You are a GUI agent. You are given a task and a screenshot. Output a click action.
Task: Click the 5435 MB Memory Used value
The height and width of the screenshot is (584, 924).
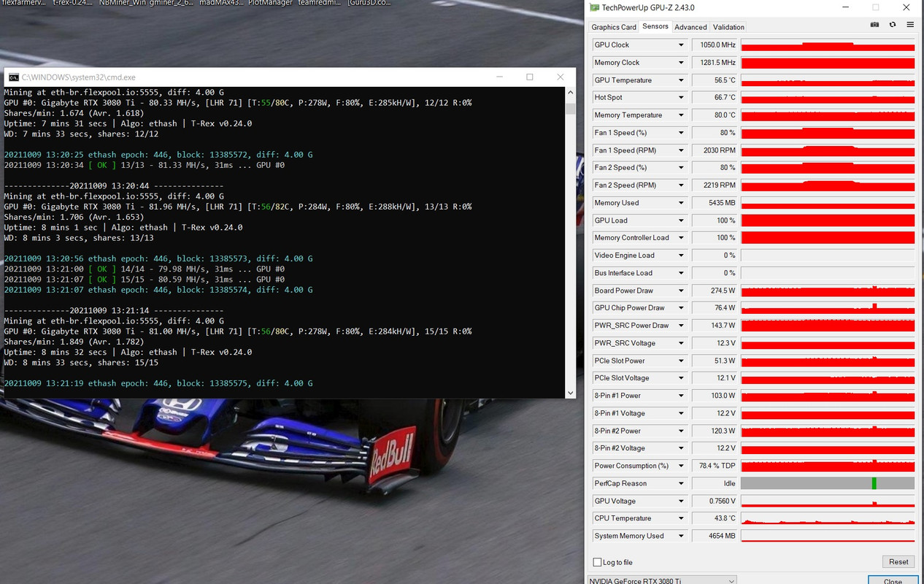(x=715, y=203)
